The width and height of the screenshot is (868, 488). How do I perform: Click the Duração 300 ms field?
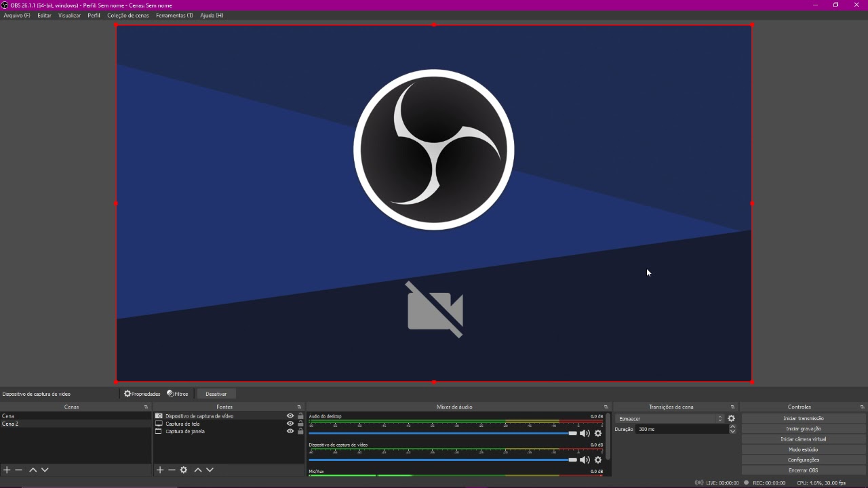(x=682, y=429)
